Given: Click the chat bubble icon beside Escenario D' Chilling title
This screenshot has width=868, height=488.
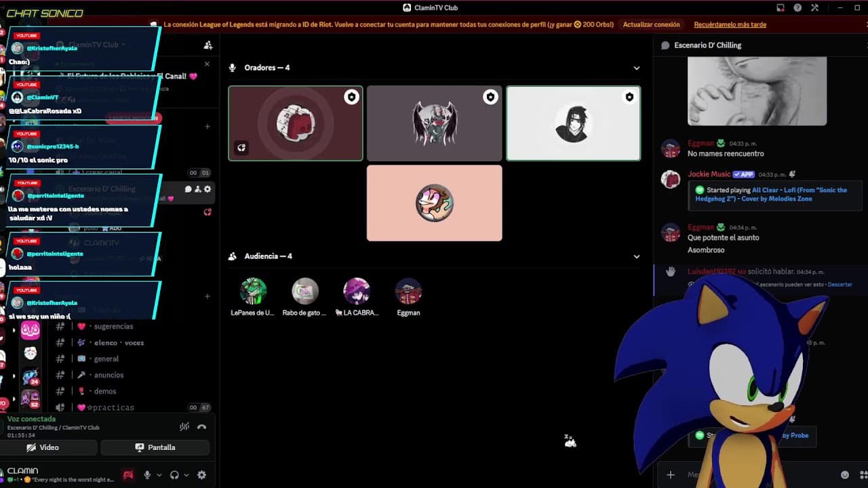Looking at the screenshot, I should [x=665, y=45].
